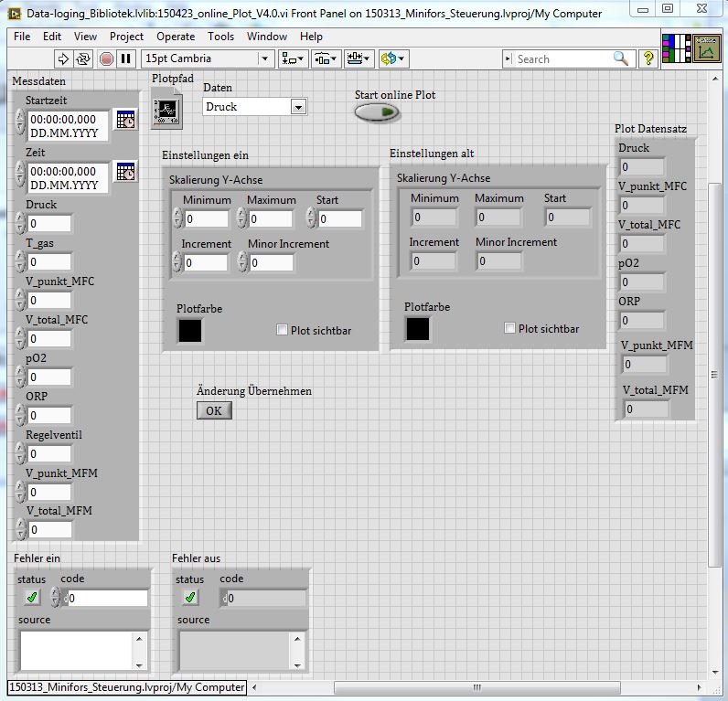Click the VI icon in top-right corner
The height and width of the screenshot is (701, 728).
click(706, 48)
